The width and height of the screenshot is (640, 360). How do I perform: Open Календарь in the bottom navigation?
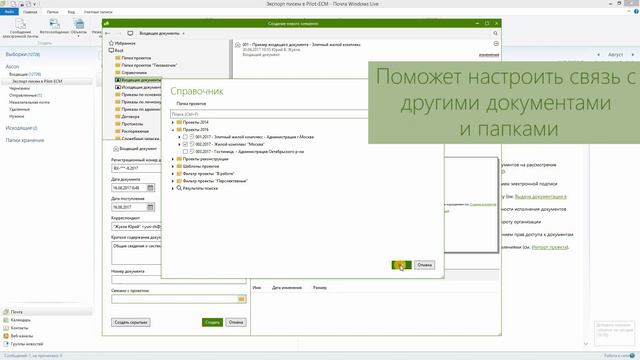(17, 320)
